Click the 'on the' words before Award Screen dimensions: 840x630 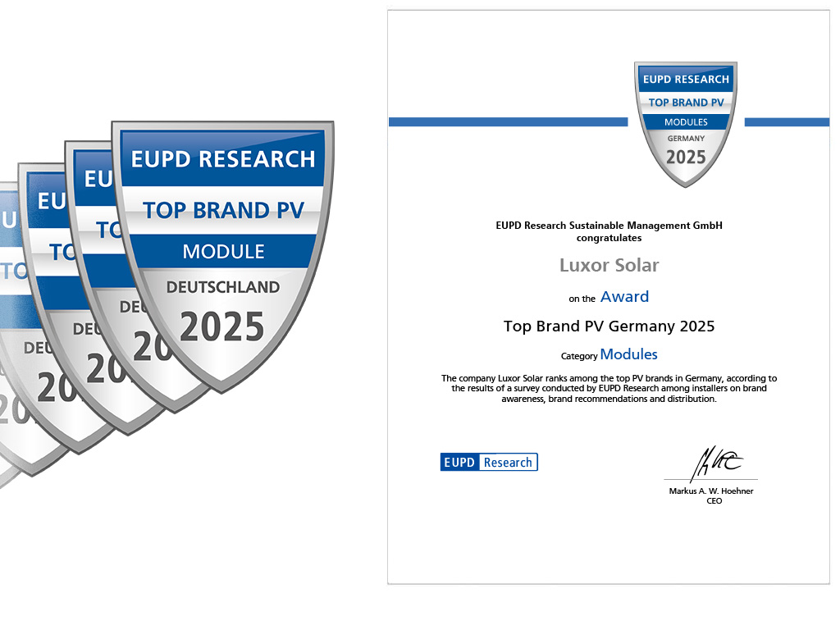click(x=582, y=299)
